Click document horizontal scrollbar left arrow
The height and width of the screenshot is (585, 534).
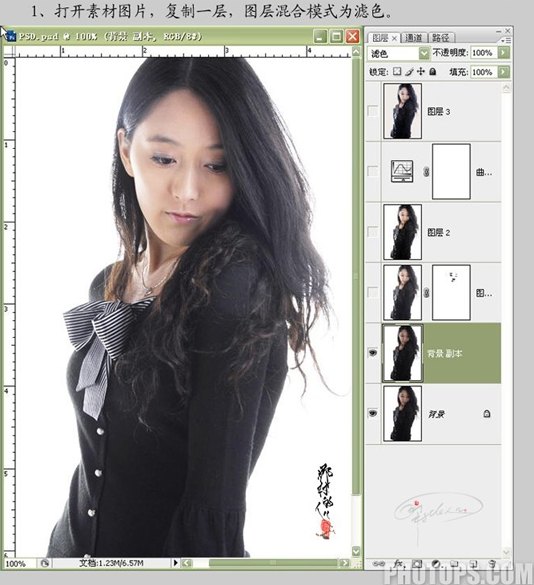click(186, 563)
